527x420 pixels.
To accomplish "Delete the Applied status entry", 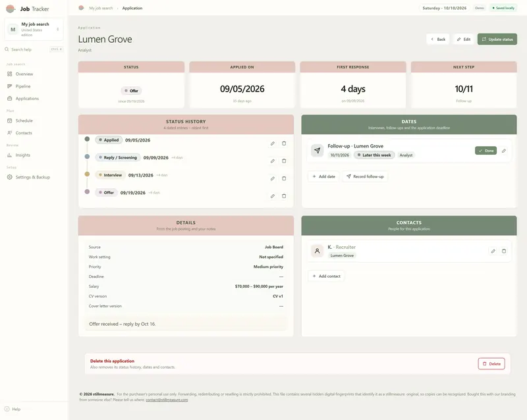I will coord(284,144).
